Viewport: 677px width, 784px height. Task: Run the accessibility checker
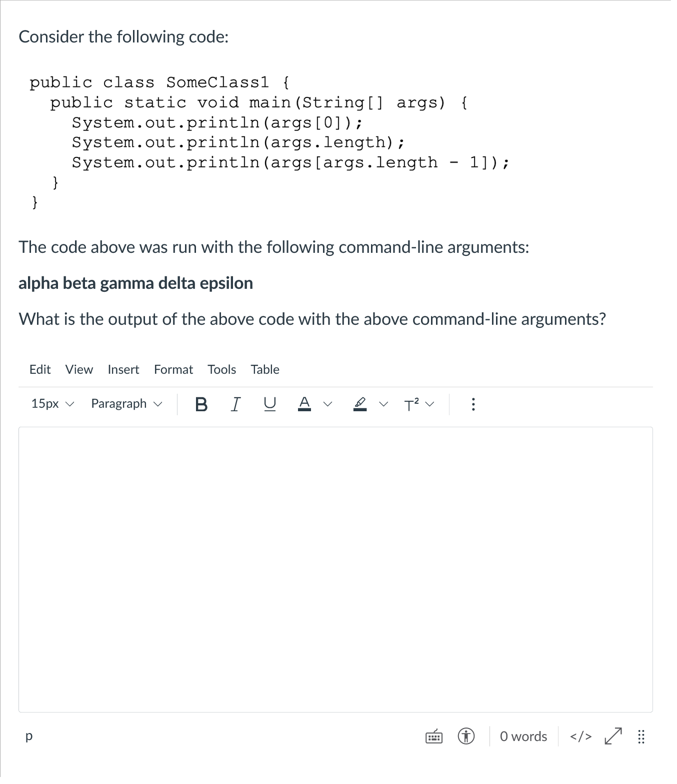click(465, 736)
